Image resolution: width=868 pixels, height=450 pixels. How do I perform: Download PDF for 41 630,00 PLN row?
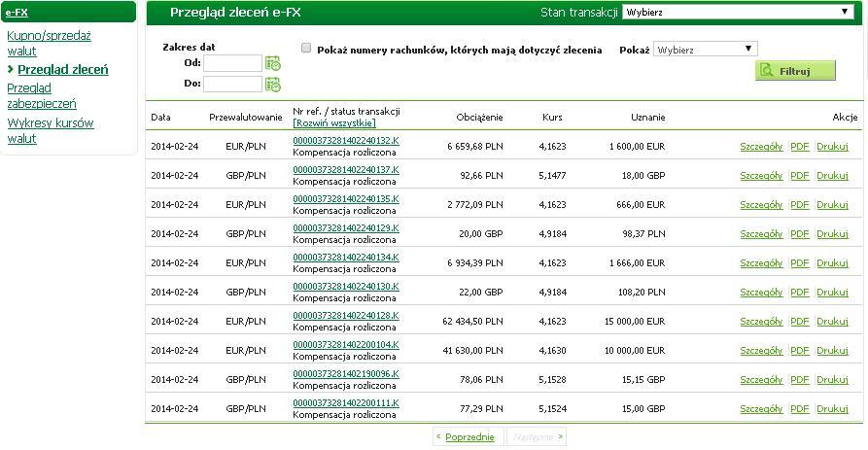point(799,350)
